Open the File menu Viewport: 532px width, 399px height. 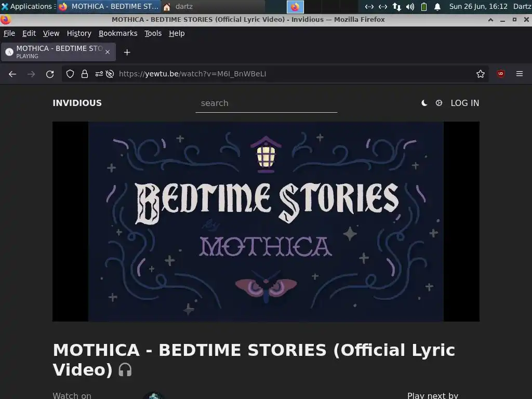(9, 33)
